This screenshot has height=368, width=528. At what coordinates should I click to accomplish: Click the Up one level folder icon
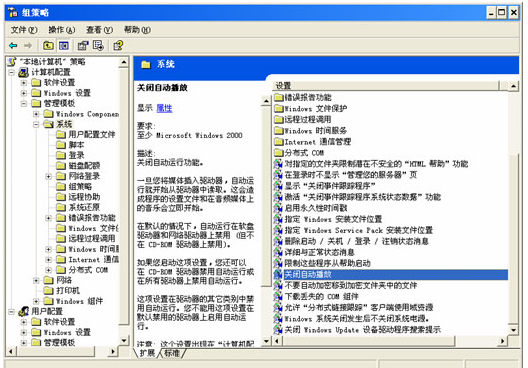click(48, 45)
